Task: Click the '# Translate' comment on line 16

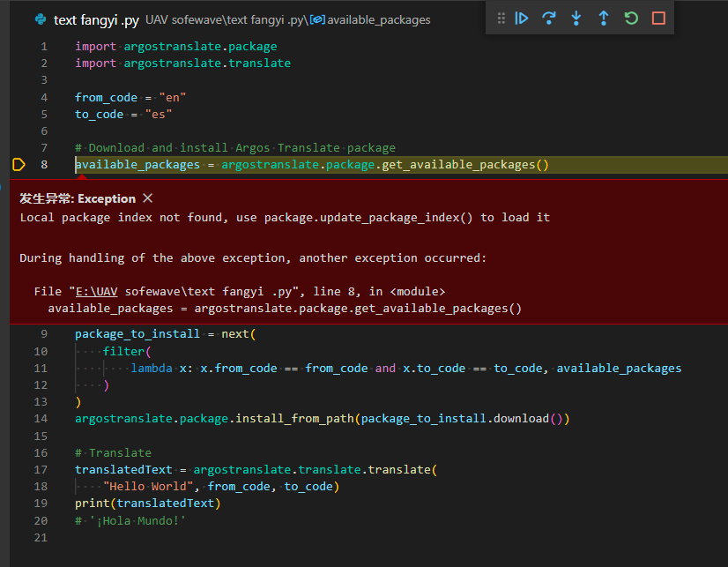Action: 114,452
